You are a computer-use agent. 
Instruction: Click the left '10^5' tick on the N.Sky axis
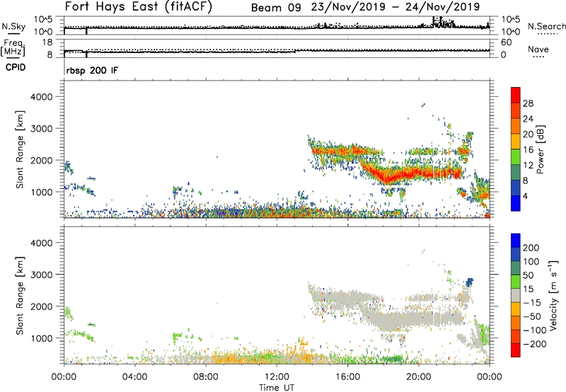pos(42,19)
